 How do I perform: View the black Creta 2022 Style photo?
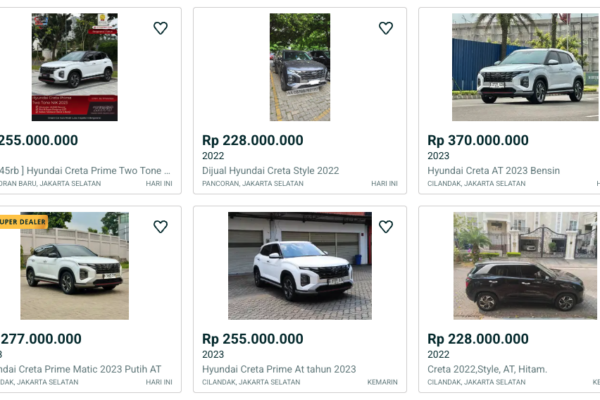pos(525,266)
